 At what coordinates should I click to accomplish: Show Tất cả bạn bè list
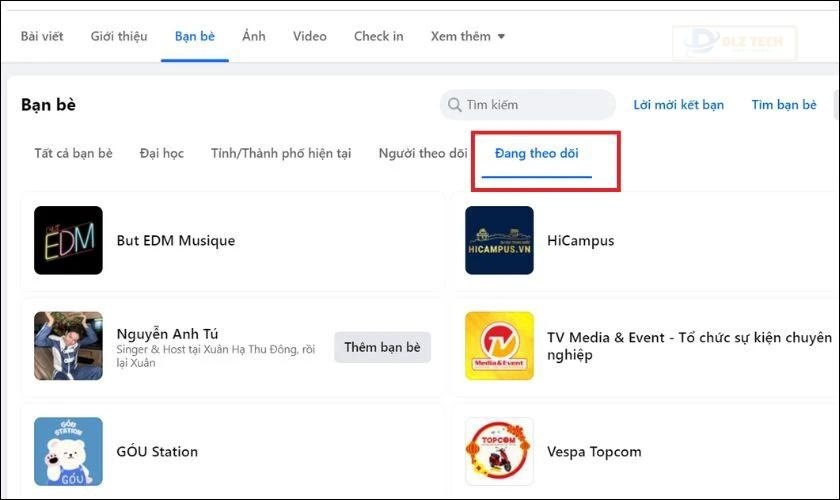(73, 154)
